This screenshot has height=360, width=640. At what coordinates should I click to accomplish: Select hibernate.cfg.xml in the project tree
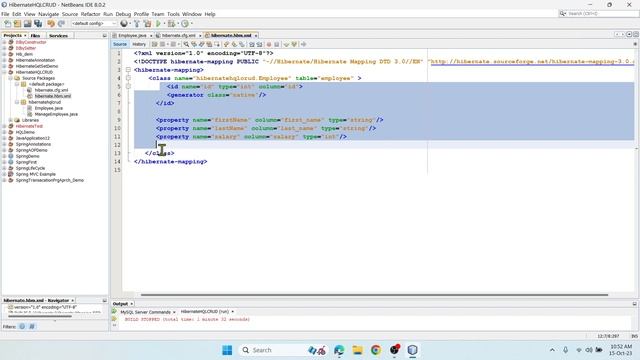51,90
